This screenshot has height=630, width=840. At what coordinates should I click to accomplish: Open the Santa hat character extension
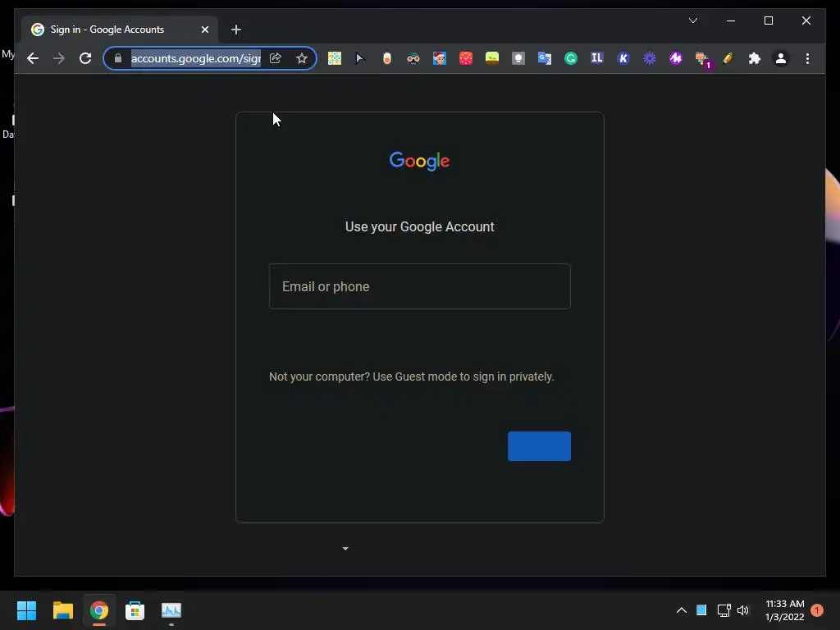(x=440, y=58)
